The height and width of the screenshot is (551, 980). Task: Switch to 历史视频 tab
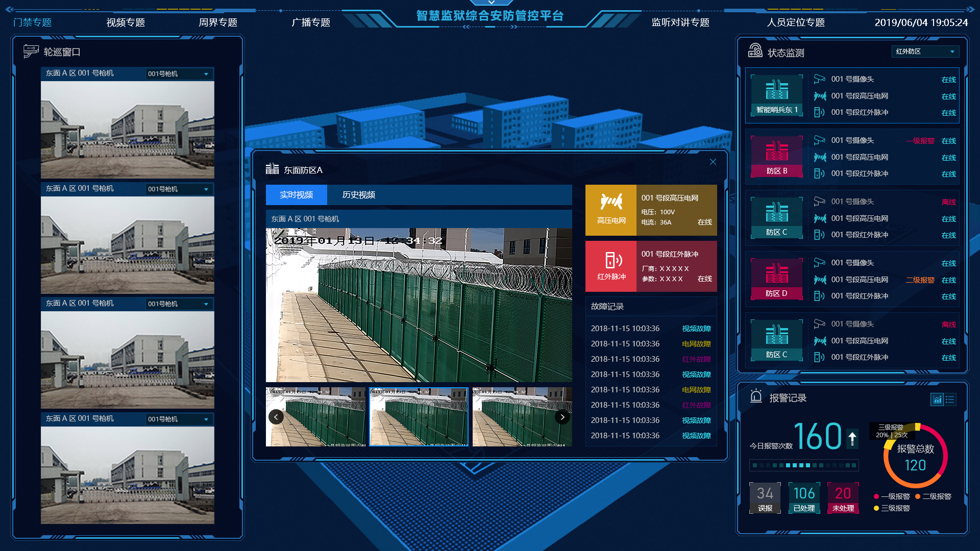point(358,195)
